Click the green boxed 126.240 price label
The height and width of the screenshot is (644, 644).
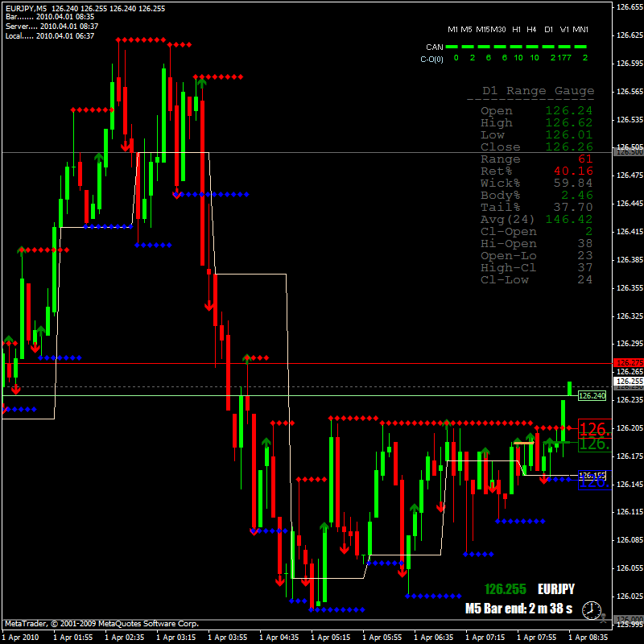(x=592, y=395)
